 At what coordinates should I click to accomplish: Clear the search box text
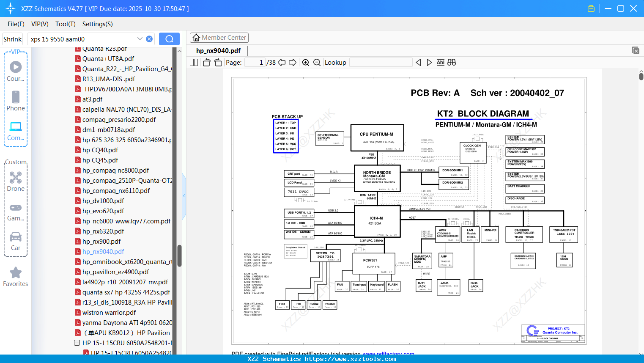point(149,39)
